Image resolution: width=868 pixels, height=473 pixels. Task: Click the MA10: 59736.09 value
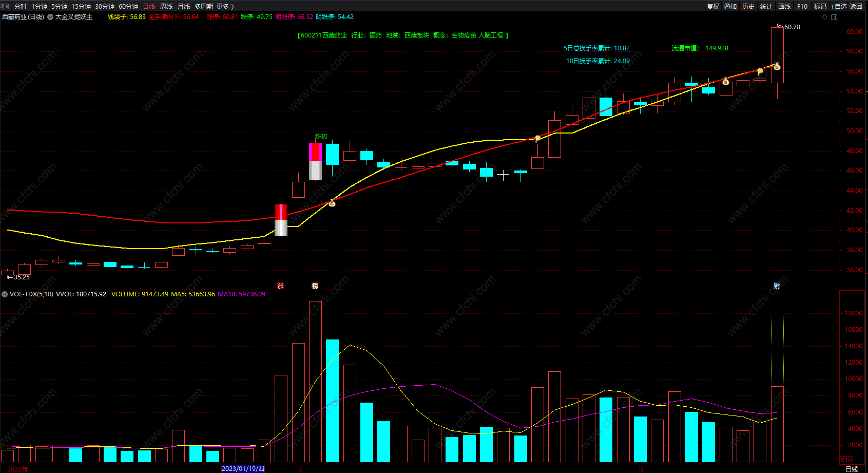click(x=242, y=294)
